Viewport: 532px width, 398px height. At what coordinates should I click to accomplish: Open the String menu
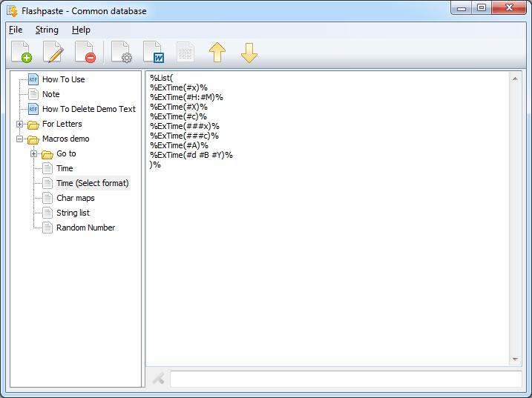47,30
